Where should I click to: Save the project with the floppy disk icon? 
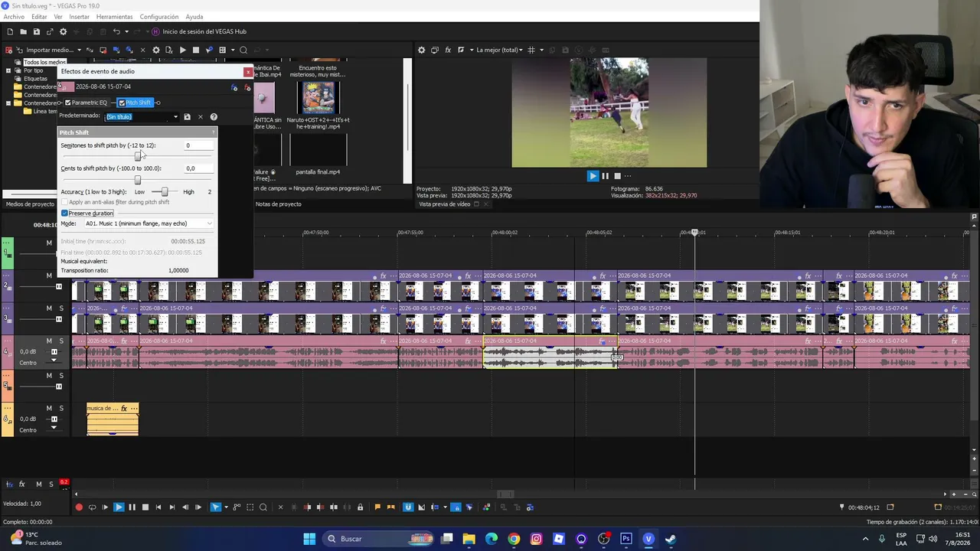(x=36, y=31)
